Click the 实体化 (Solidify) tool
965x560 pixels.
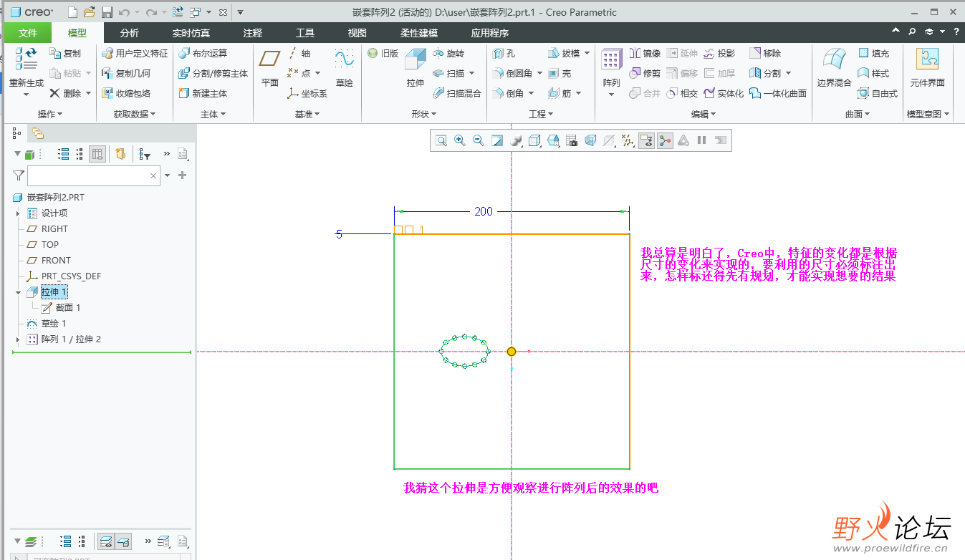click(x=724, y=93)
